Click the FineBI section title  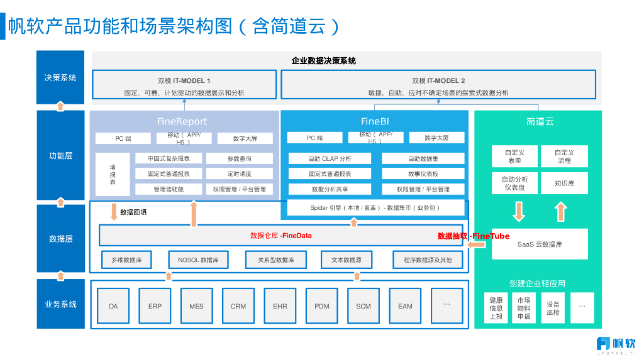[375, 121]
